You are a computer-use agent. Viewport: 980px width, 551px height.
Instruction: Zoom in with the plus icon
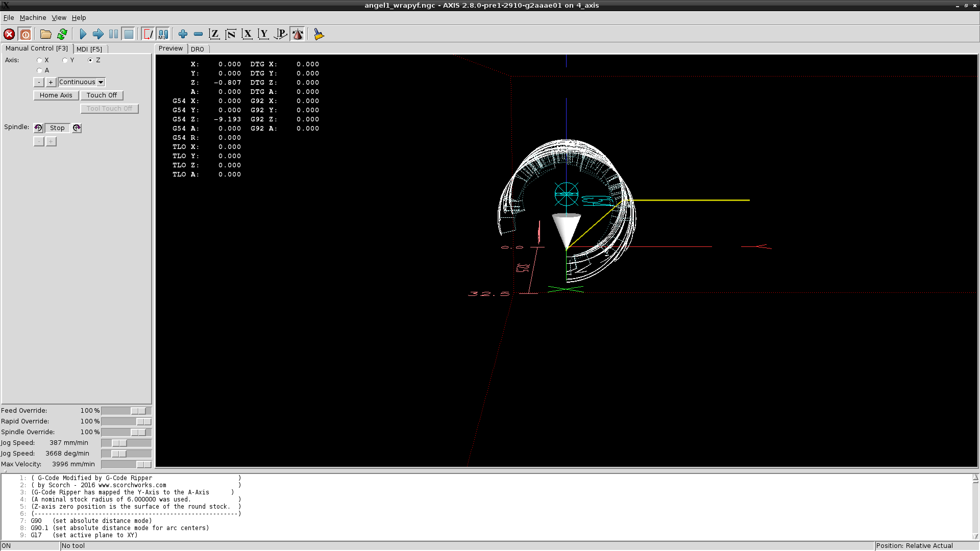(183, 34)
